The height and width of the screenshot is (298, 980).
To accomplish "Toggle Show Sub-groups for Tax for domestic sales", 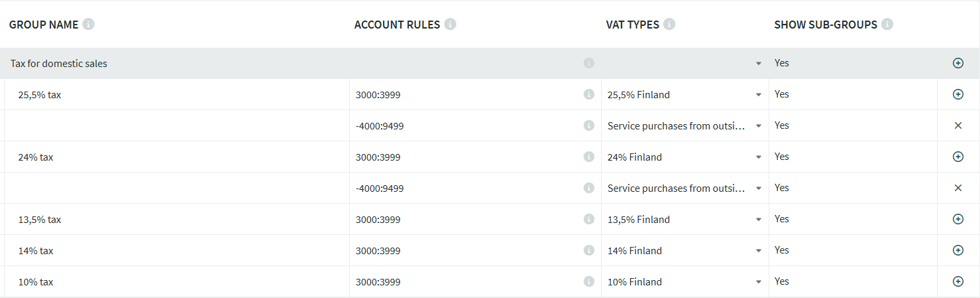I will pyautogui.click(x=782, y=63).
